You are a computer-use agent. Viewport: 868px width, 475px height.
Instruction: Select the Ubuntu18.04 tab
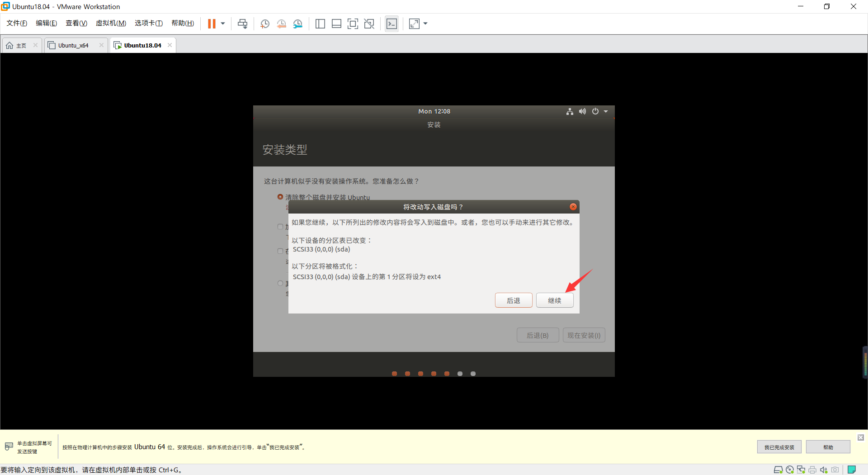[x=142, y=45]
